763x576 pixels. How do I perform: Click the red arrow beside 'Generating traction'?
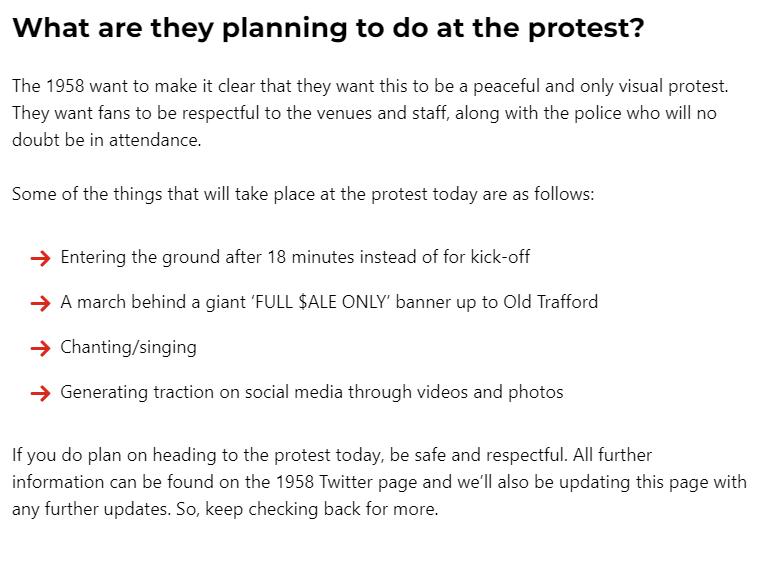(x=40, y=393)
